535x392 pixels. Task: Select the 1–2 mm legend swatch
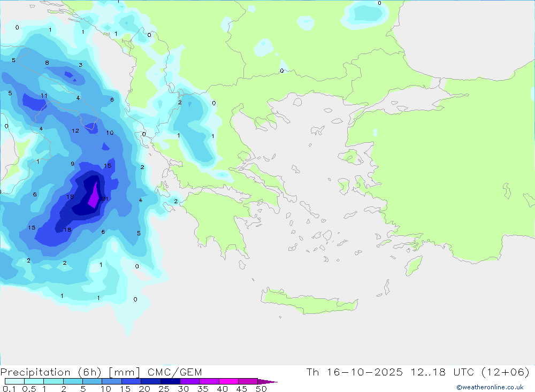click(x=53, y=381)
